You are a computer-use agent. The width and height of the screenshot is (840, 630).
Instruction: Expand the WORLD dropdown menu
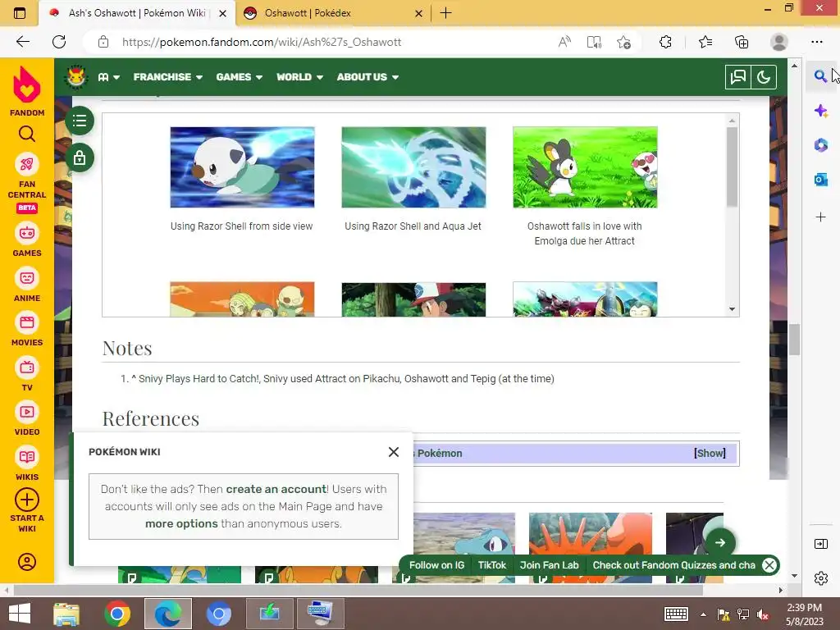pos(299,77)
